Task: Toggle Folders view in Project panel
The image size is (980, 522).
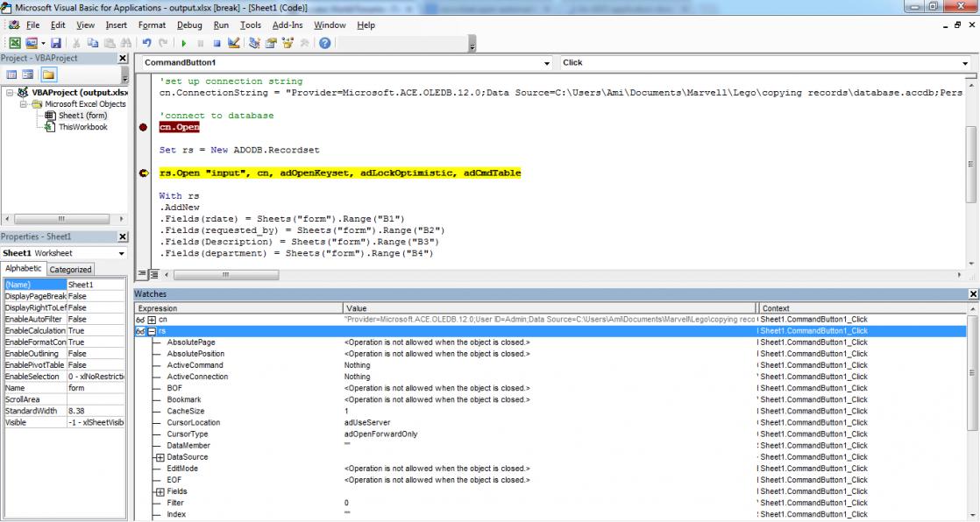Action: coord(47,75)
